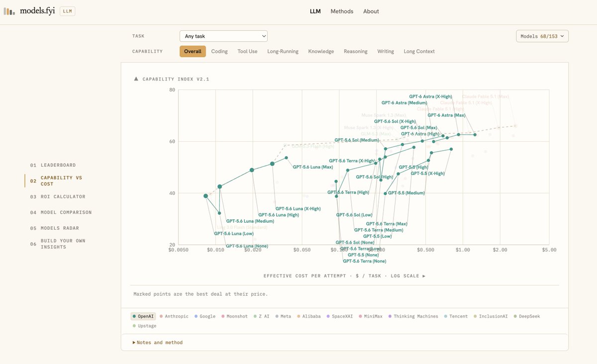Click the GPT-5.6 Luna (High) chart label
The width and height of the screenshot is (597, 364).
[279, 215]
